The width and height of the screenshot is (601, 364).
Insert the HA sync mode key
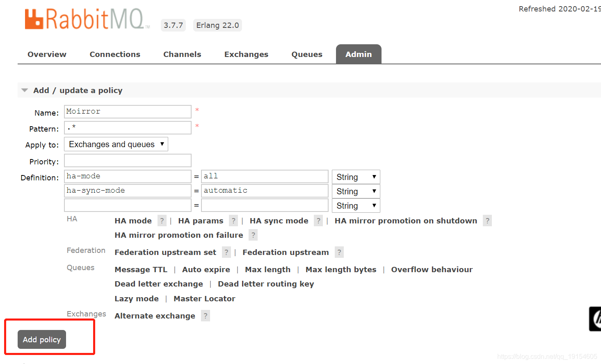[x=279, y=221]
